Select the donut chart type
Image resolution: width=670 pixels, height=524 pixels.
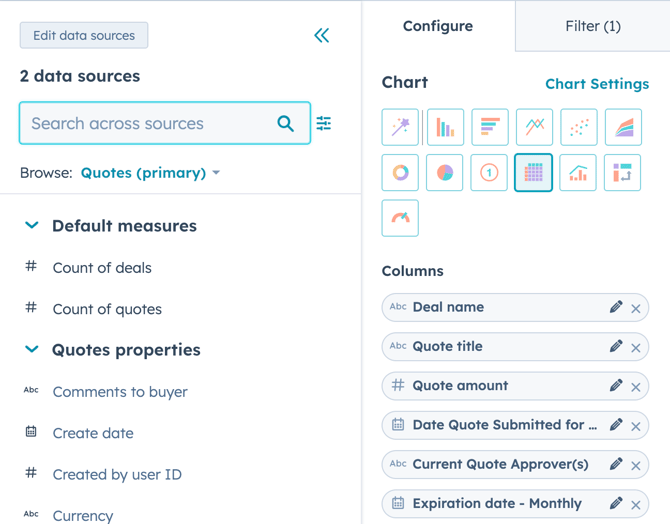pyautogui.click(x=400, y=172)
